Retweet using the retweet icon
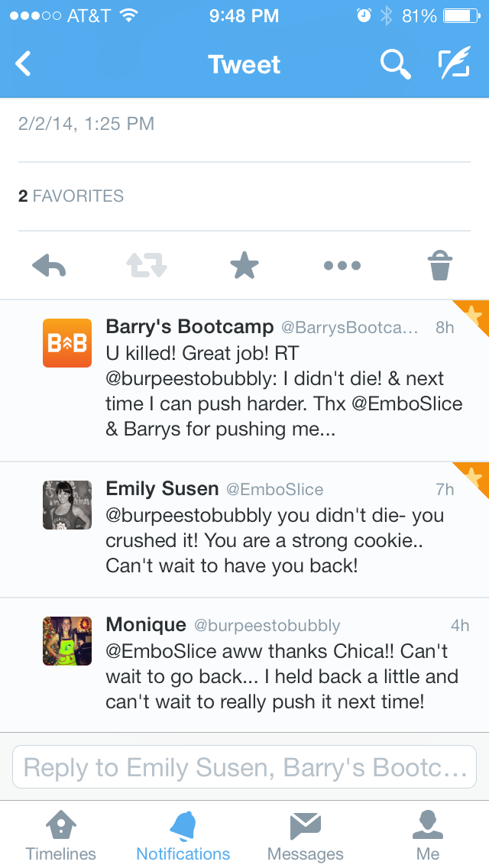 [x=146, y=266]
